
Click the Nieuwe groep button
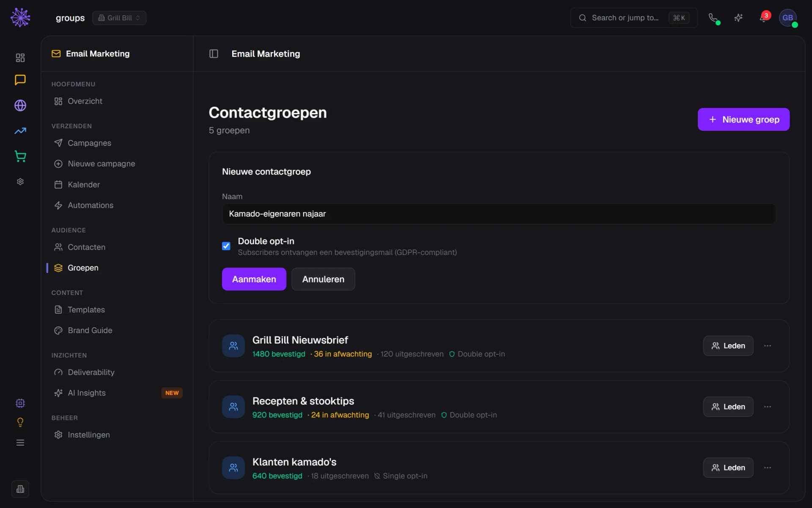[743, 119]
